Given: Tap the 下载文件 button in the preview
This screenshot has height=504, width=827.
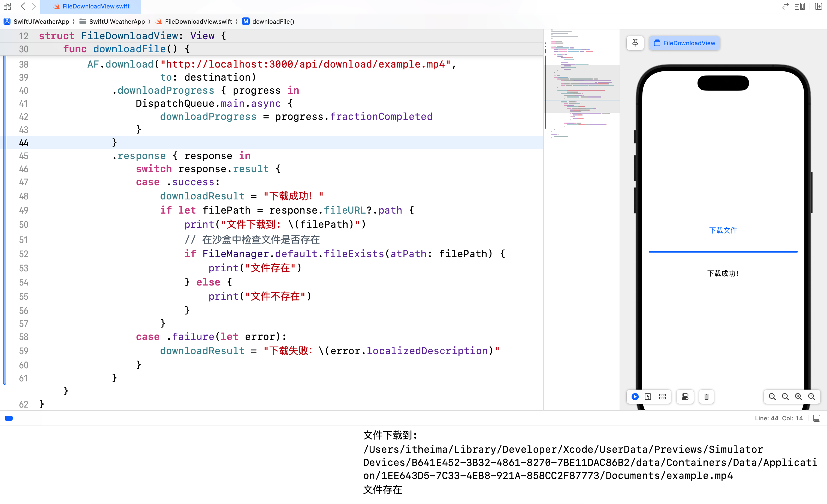Looking at the screenshot, I should 723,230.
